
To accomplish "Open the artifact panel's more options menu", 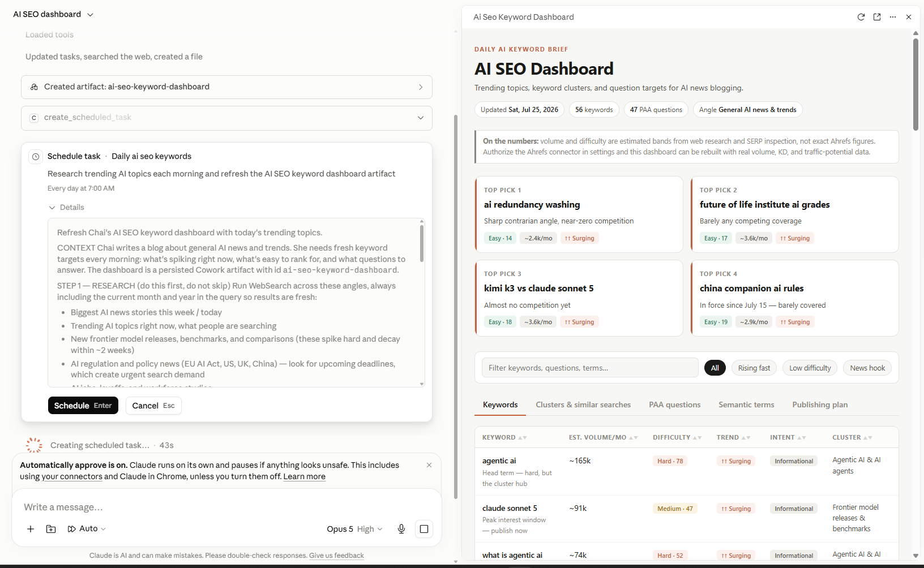I will [893, 17].
